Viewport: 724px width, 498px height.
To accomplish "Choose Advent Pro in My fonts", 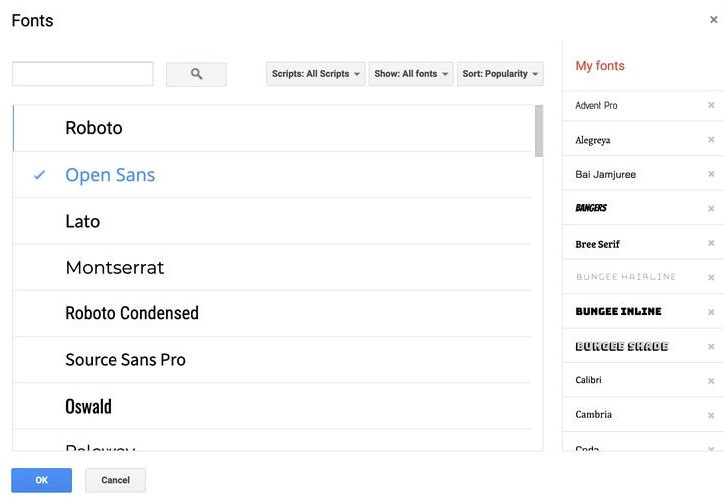I will [x=596, y=106].
